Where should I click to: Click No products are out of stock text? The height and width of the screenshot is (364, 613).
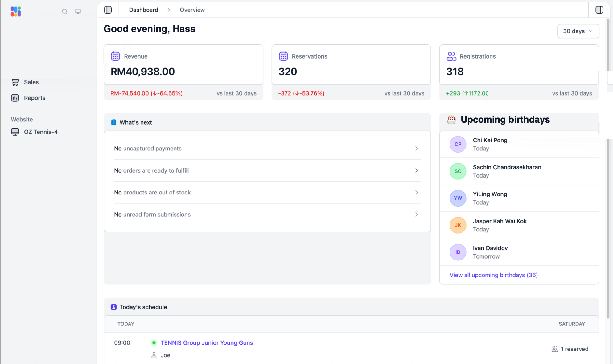point(152,192)
